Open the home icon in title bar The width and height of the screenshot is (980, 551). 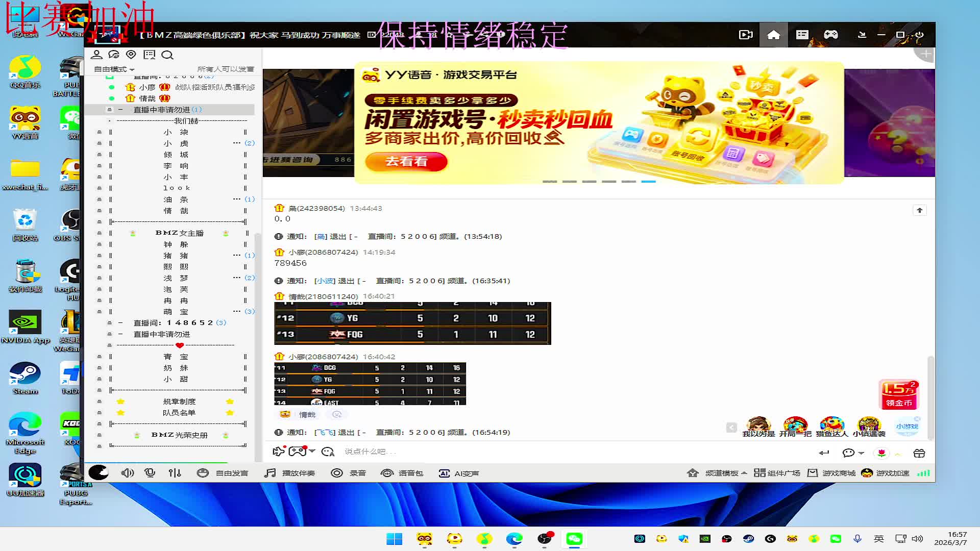[773, 35]
